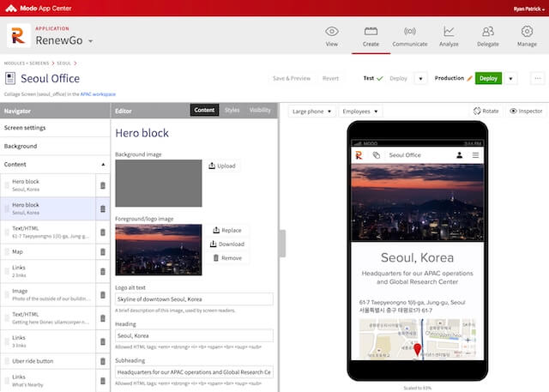Open the Employees persona dropdown
Viewport: 549px width, 392px height.
[x=360, y=112]
